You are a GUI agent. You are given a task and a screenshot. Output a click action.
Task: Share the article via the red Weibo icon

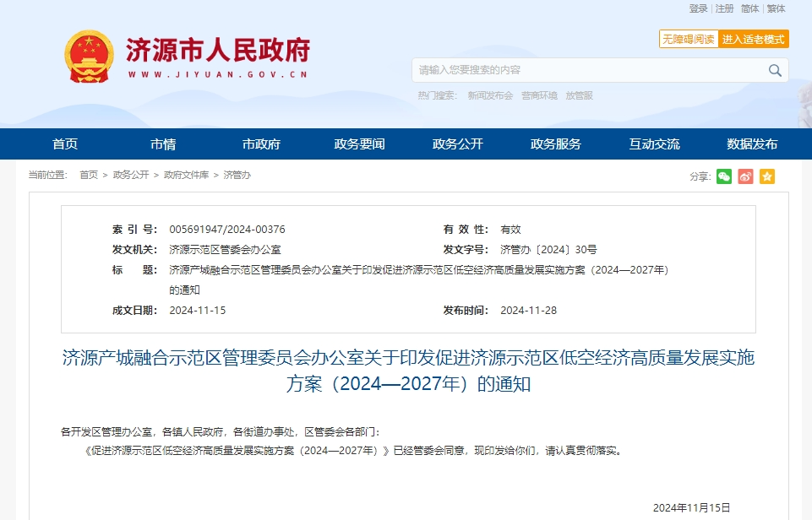[744, 176]
